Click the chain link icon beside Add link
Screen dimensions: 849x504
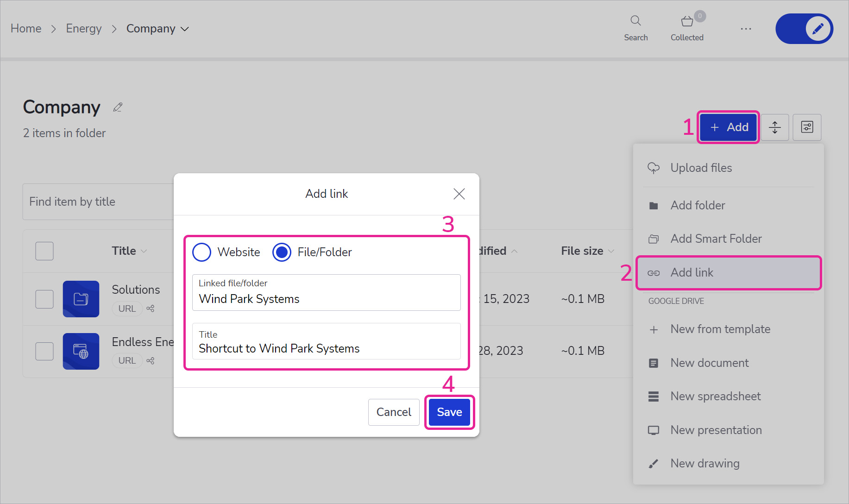(x=654, y=273)
